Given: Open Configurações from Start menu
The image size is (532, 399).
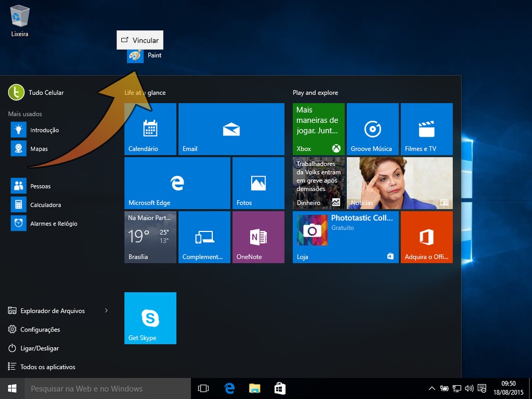Looking at the screenshot, I should tap(40, 330).
